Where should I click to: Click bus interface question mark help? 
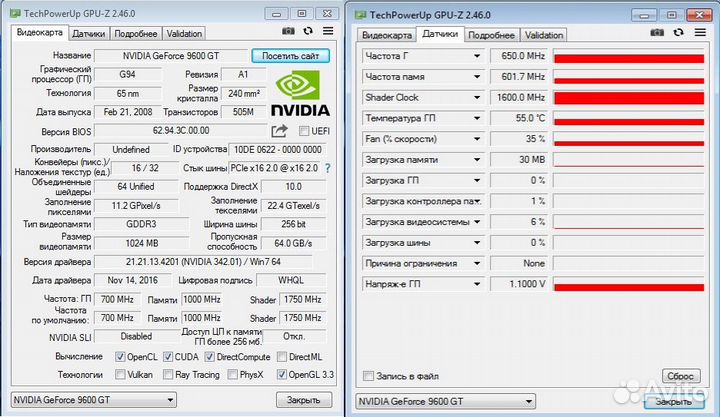[x=327, y=168]
